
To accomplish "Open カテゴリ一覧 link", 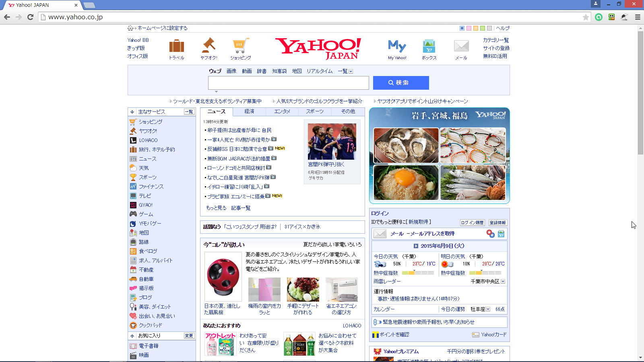I will point(496,40).
